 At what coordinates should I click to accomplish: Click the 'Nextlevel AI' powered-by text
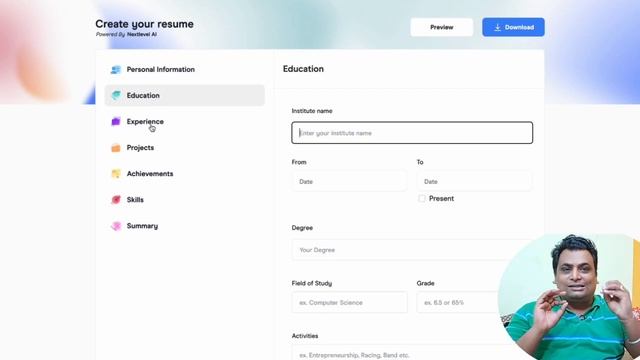(x=142, y=35)
